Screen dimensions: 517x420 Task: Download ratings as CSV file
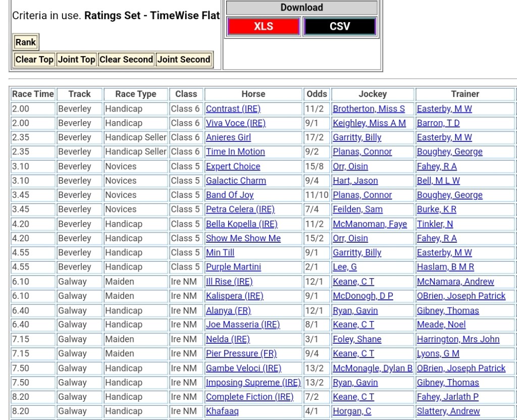(x=340, y=26)
